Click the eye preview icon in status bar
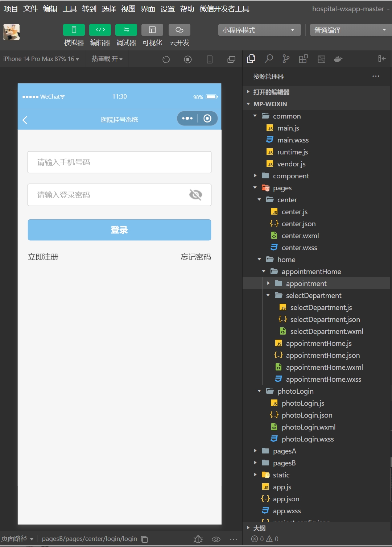 [x=216, y=539]
